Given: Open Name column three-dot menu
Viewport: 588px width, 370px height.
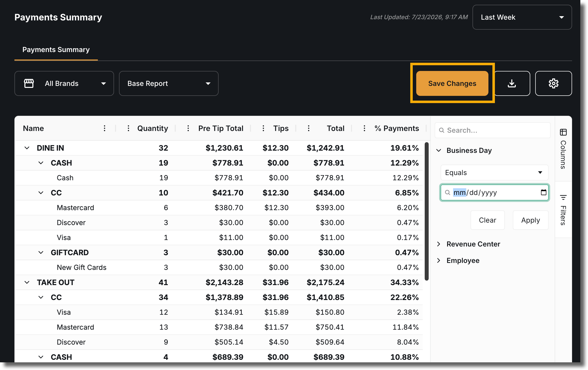Looking at the screenshot, I should pos(105,128).
